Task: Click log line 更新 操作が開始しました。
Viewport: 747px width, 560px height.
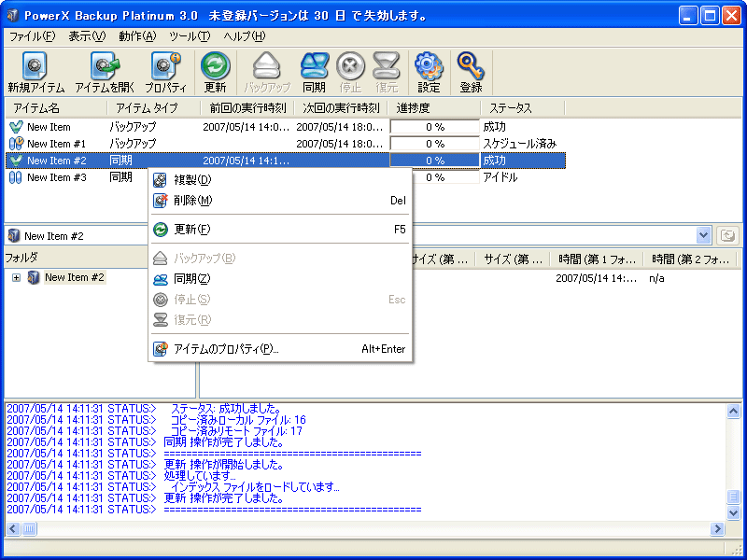Action: (x=224, y=464)
